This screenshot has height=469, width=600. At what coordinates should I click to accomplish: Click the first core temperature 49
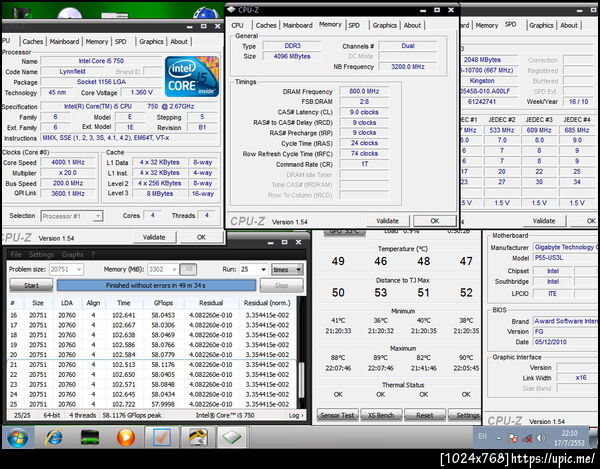coord(338,261)
